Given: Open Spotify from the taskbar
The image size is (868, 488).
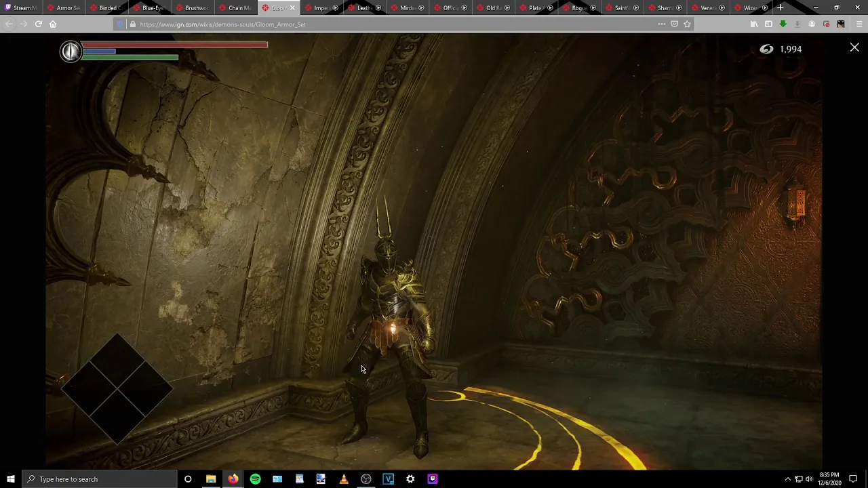Looking at the screenshot, I should coord(255,479).
